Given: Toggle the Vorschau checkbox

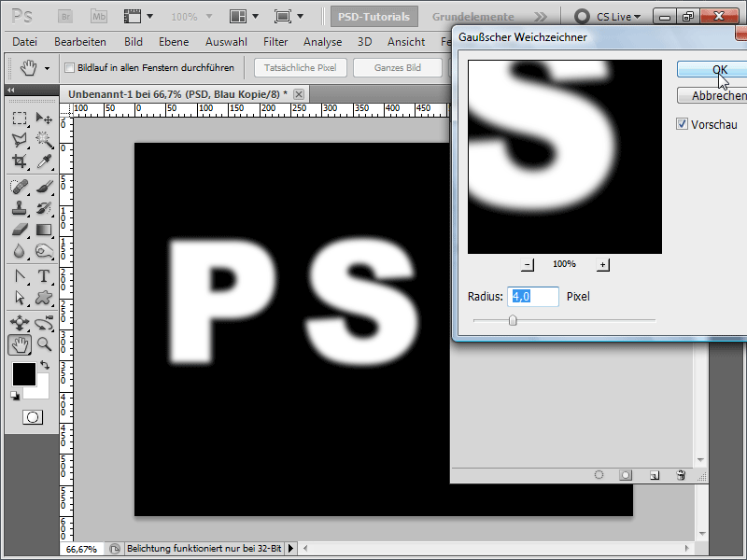Looking at the screenshot, I should (x=682, y=124).
